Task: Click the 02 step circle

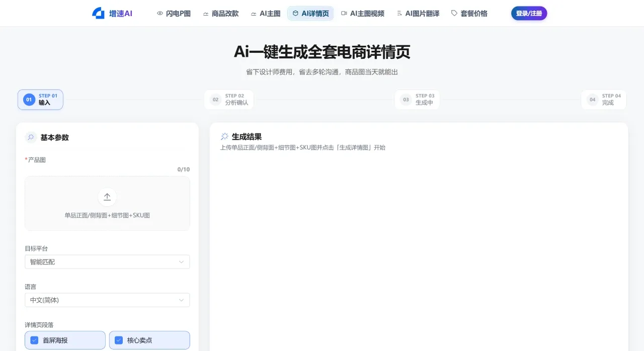Action: pos(216,100)
